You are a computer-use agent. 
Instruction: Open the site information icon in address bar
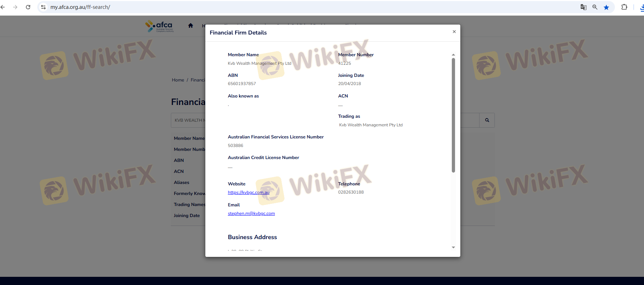click(x=43, y=7)
